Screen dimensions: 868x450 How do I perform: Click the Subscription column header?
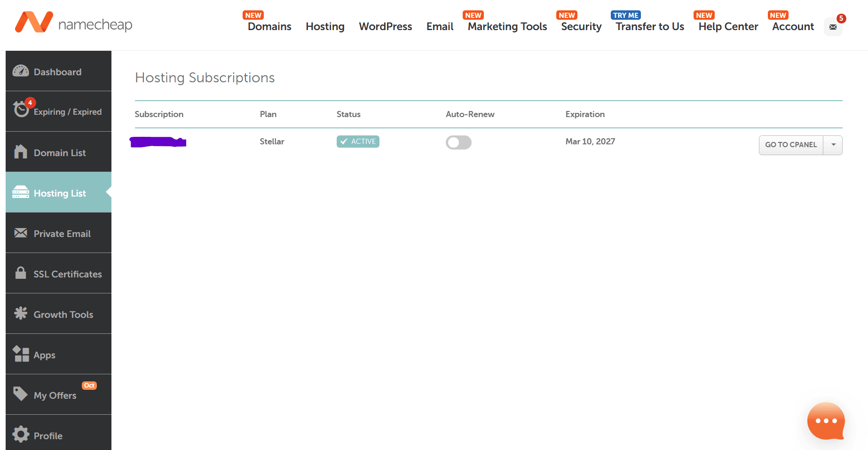159,114
